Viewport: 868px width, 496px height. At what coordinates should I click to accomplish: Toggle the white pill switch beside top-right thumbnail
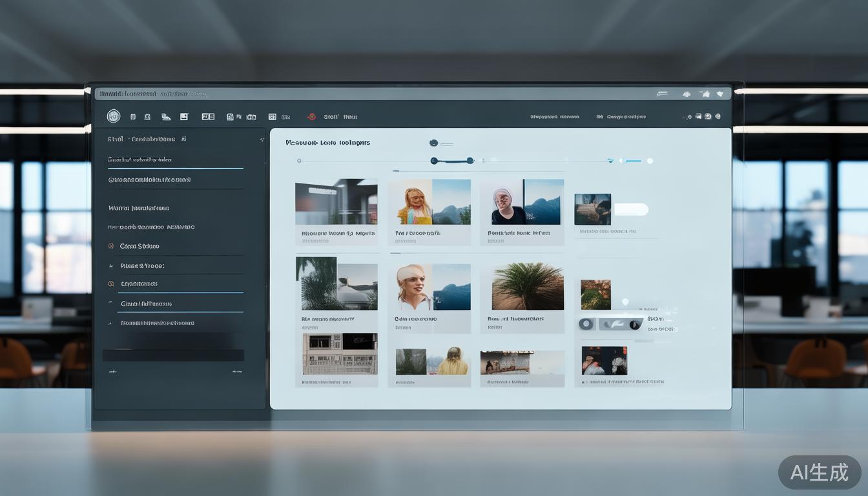[630, 209]
